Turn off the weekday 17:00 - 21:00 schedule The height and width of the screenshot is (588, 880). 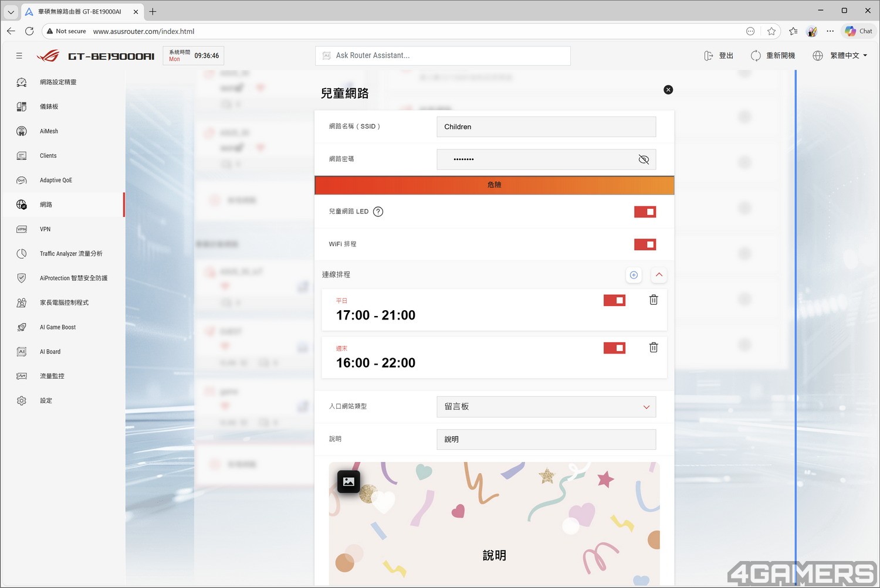614,300
